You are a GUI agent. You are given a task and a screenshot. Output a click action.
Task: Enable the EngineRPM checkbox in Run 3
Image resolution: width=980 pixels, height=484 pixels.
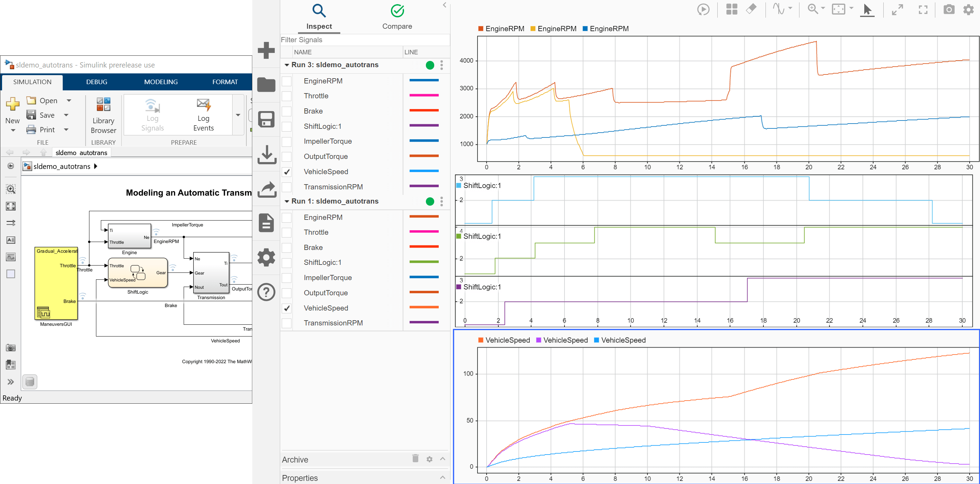tap(287, 81)
